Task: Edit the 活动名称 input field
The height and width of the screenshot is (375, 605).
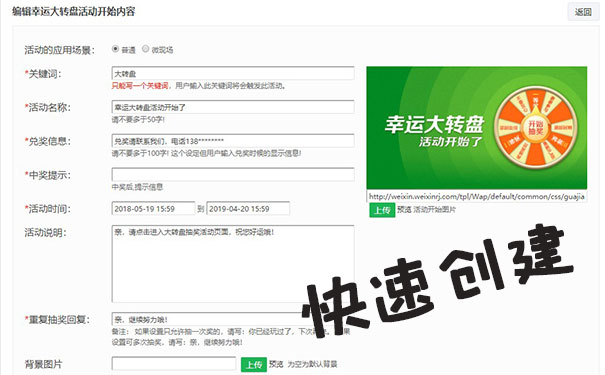Action: coord(233,107)
